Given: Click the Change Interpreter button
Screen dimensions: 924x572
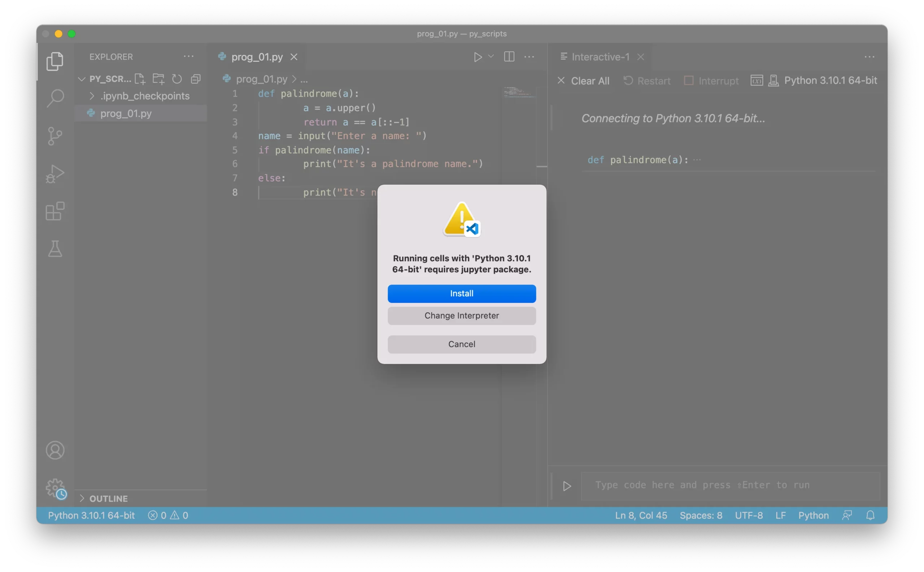Looking at the screenshot, I should [461, 316].
